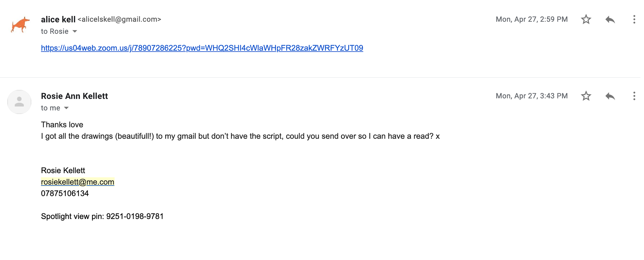644x260 pixels.
Task: Expand recipient details next to 'to me'
Action: [x=66, y=108]
